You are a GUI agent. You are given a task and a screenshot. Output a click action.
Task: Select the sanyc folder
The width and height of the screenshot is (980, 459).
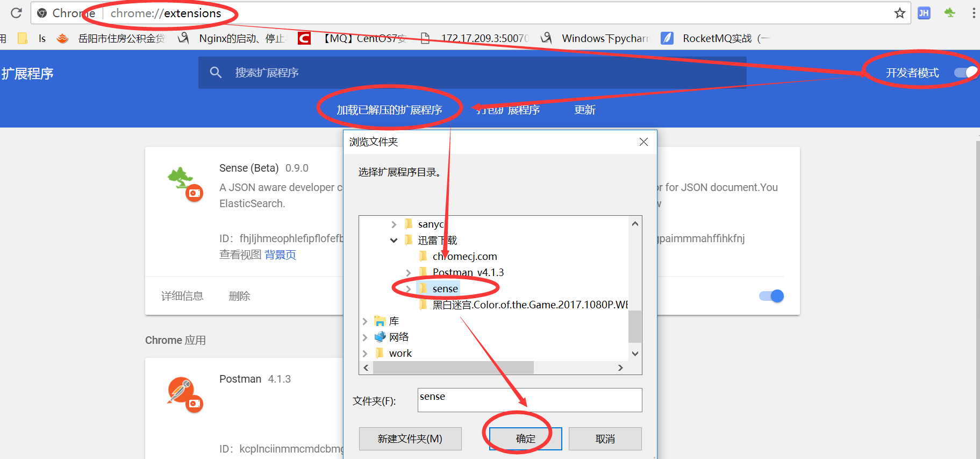[x=431, y=224]
